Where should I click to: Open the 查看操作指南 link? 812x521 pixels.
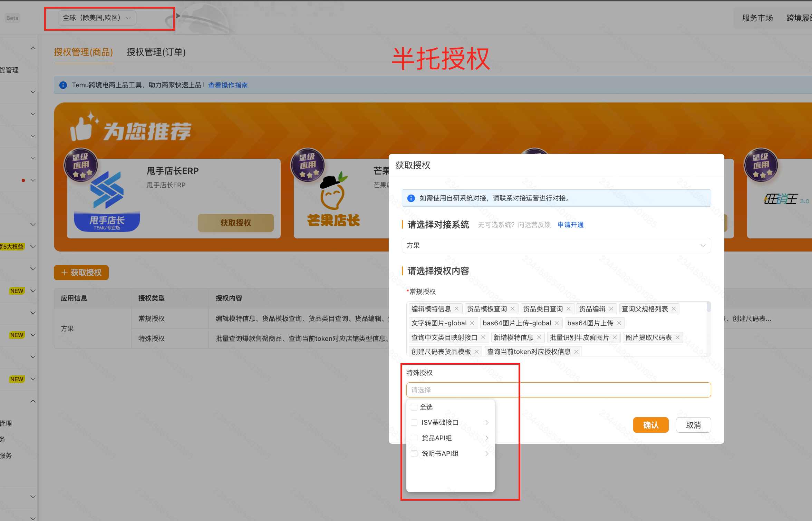click(228, 85)
